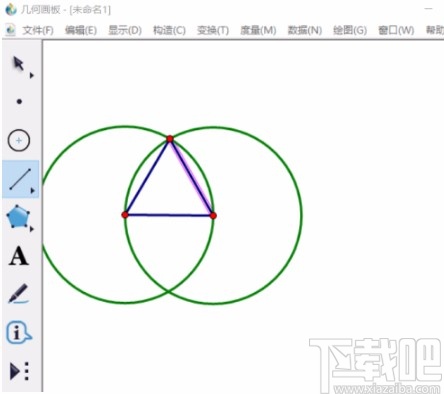Viewport: 444px width, 394px height.
Task: Select the Arrow selection tool
Action: click(18, 63)
